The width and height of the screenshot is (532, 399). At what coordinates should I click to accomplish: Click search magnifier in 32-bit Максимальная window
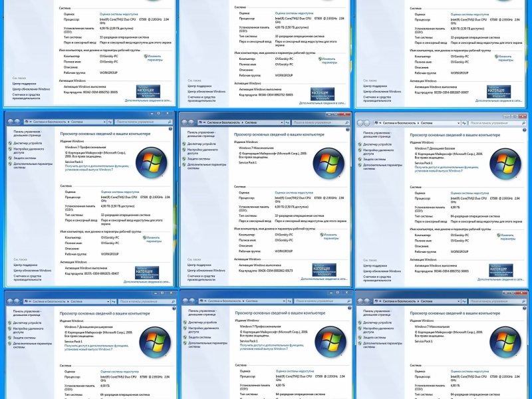[x=346, y=122]
